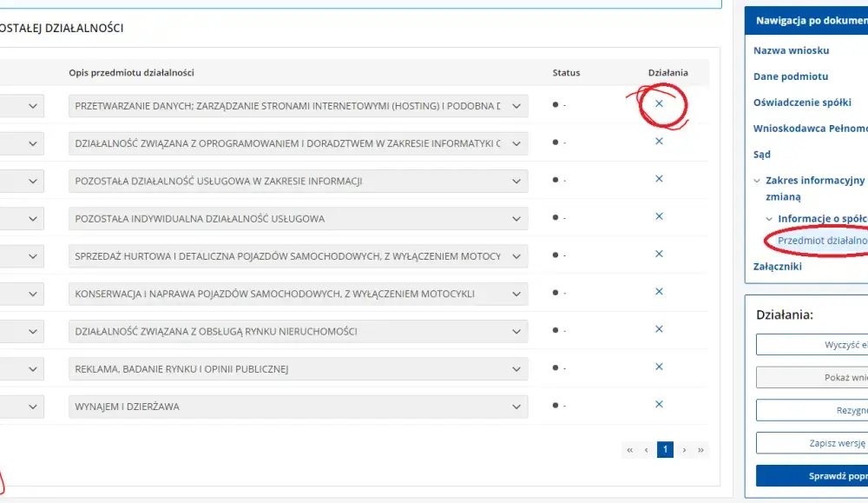Delete the SPRZEDAŻ HURTOWA I DETALICZNA row

click(x=659, y=254)
